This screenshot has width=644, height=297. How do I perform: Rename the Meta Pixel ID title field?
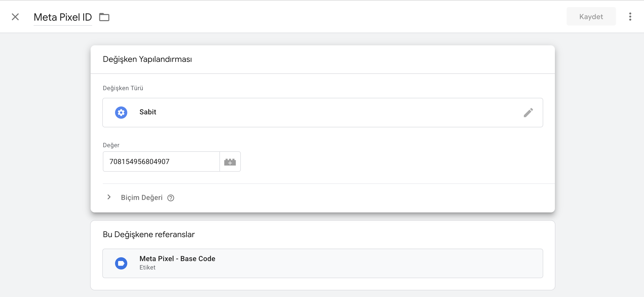tap(63, 17)
